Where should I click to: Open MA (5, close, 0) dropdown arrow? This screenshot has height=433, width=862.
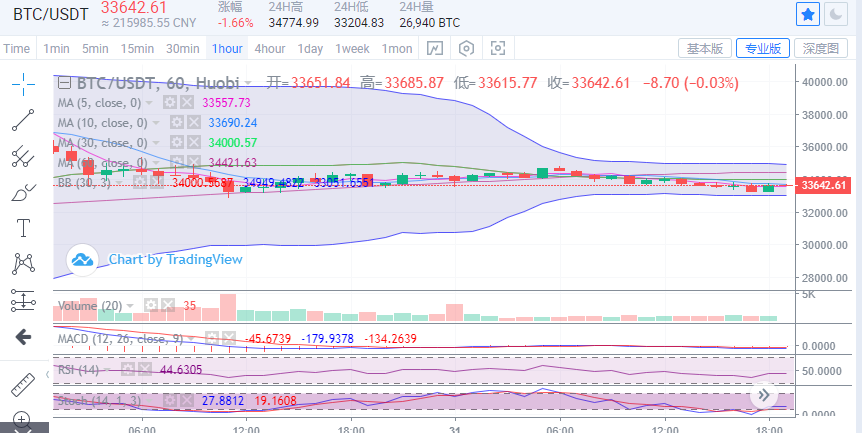151,103
